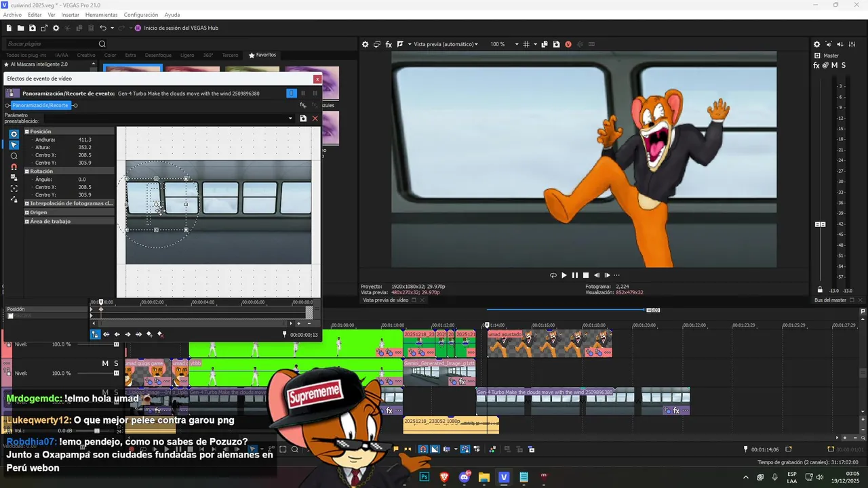Expand Interpolación de fotogramas group
Viewport: 868px width, 488px height.
click(27, 203)
